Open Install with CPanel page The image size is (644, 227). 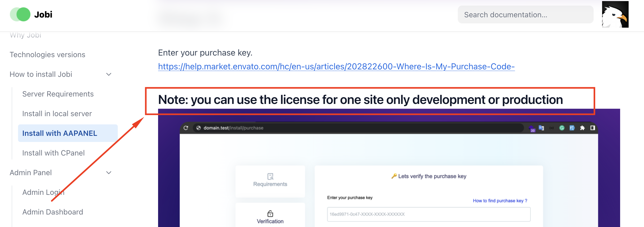pos(53,153)
